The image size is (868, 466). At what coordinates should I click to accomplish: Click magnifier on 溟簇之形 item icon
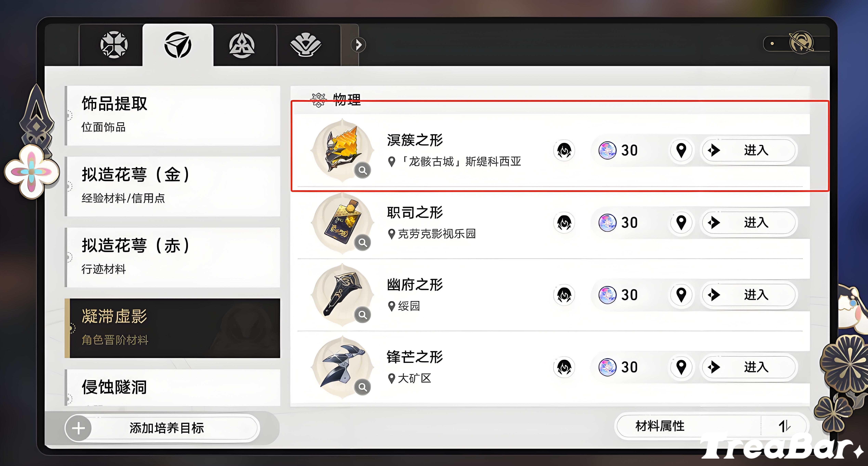363,170
